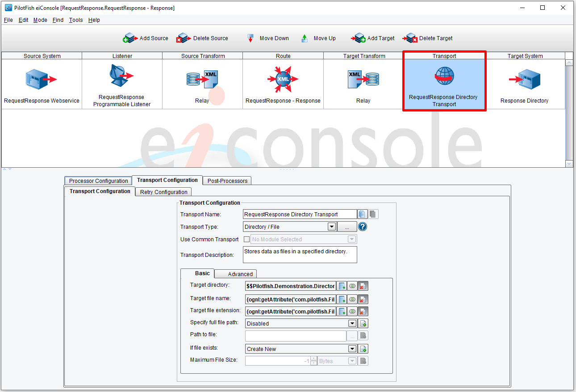Select the Target Transform Relay stage icon

point(363,79)
